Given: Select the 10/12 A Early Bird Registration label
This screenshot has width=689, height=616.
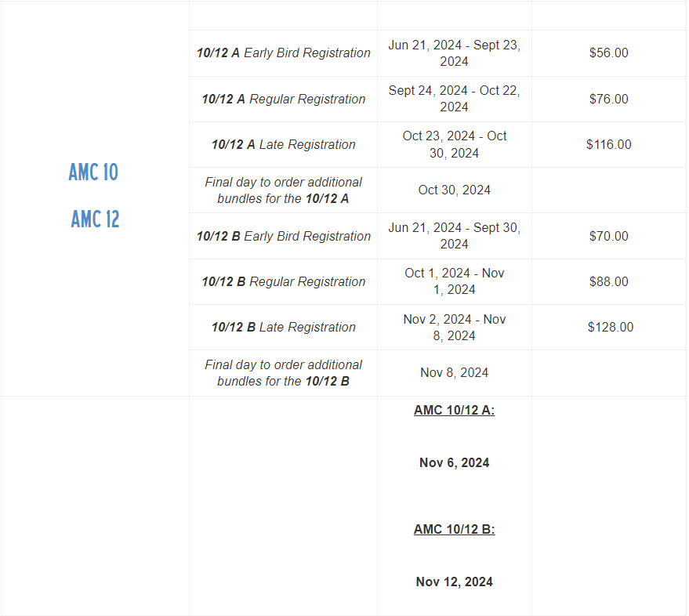Looking at the screenshot, I should point(283,53).
